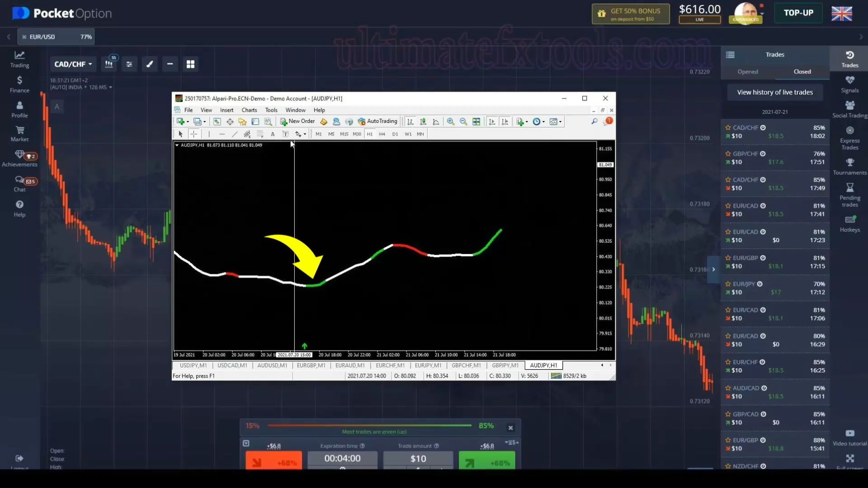Image resolution: width=868 pixels, height=488 pixels.
Task: Close the EUR/USD asset tab
Action: pos(24,37)
